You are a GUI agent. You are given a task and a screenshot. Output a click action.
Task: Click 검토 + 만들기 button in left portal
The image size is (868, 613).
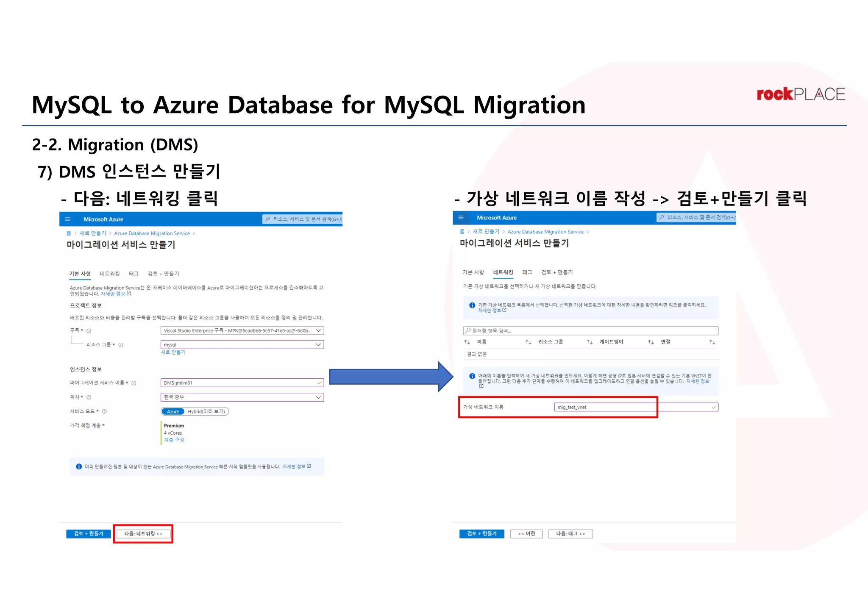coord(89,534)
